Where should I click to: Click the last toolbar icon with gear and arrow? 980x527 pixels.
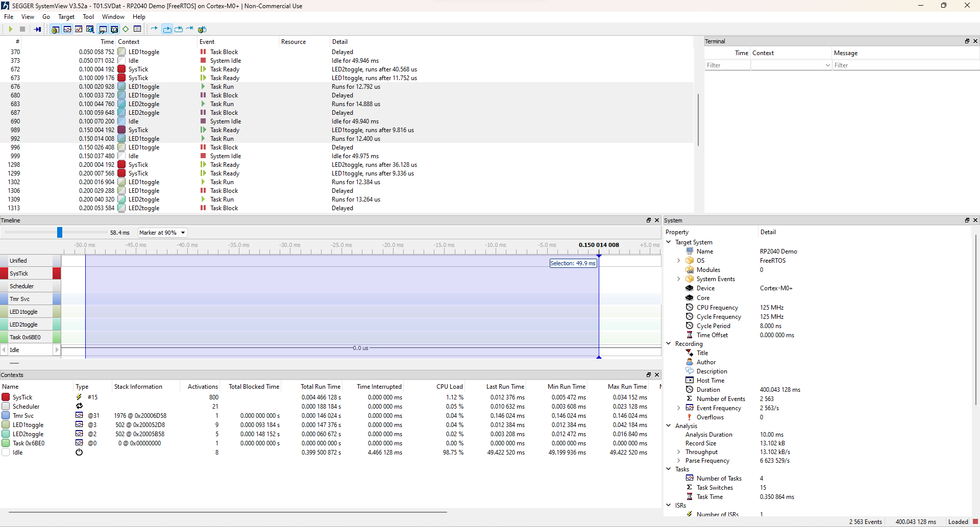pos(202,29)
